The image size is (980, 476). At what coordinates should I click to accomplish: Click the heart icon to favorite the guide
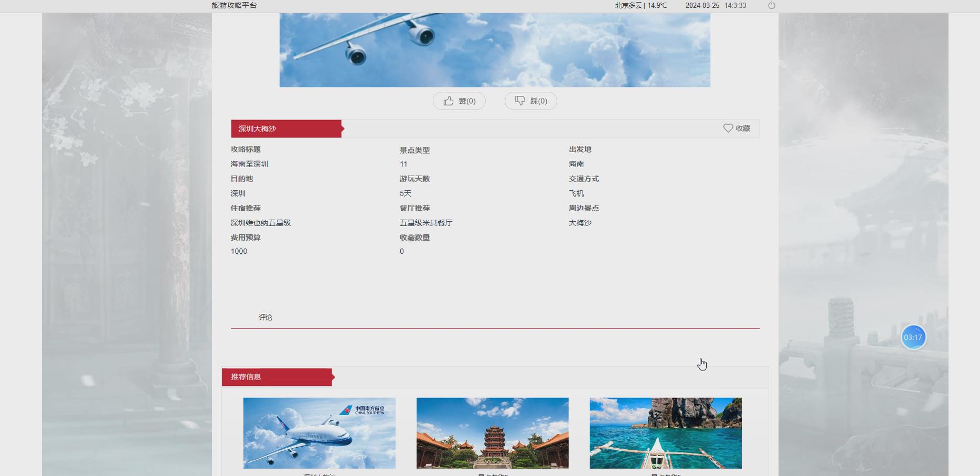728,128
